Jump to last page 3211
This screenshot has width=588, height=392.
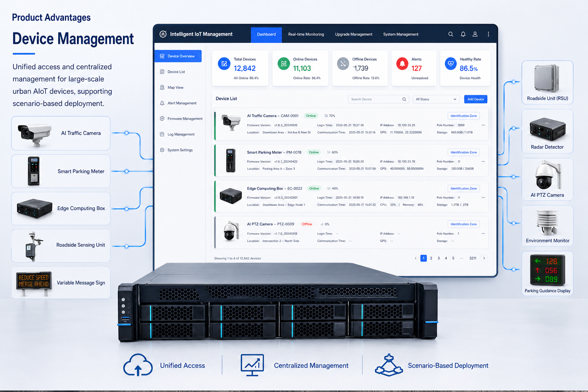[x=473, y=258]
